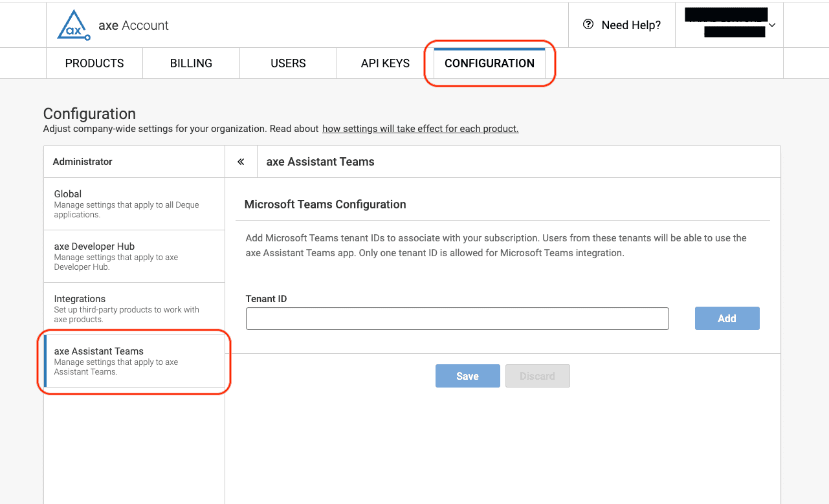The height and width of the screenshot is (504, 829).
Task: Open the user account dropdown menu
Action: (x=729, y=25)
